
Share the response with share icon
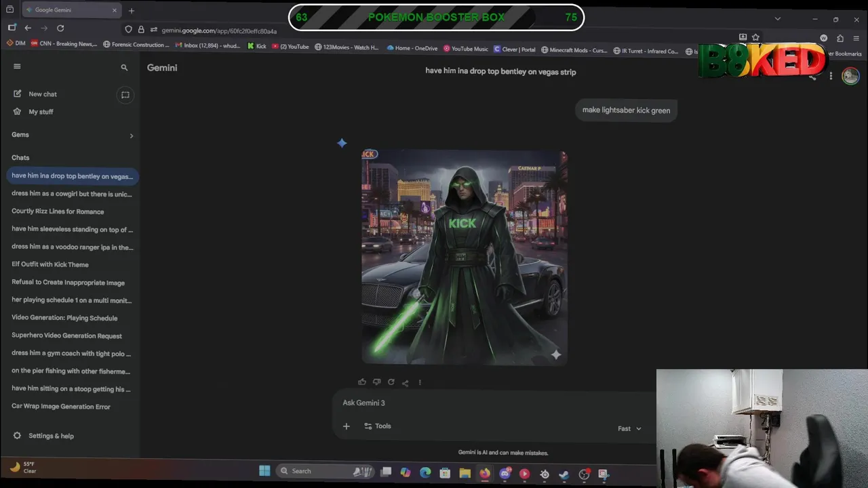[405, 383]
